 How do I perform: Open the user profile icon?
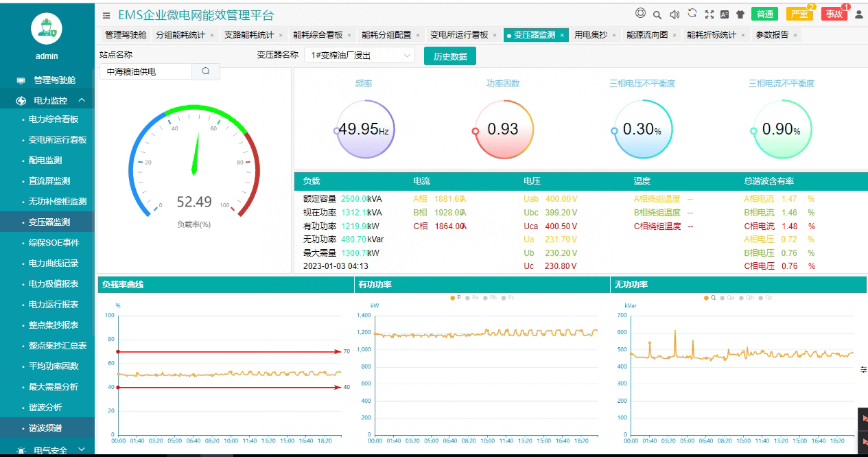click(858, 14)
